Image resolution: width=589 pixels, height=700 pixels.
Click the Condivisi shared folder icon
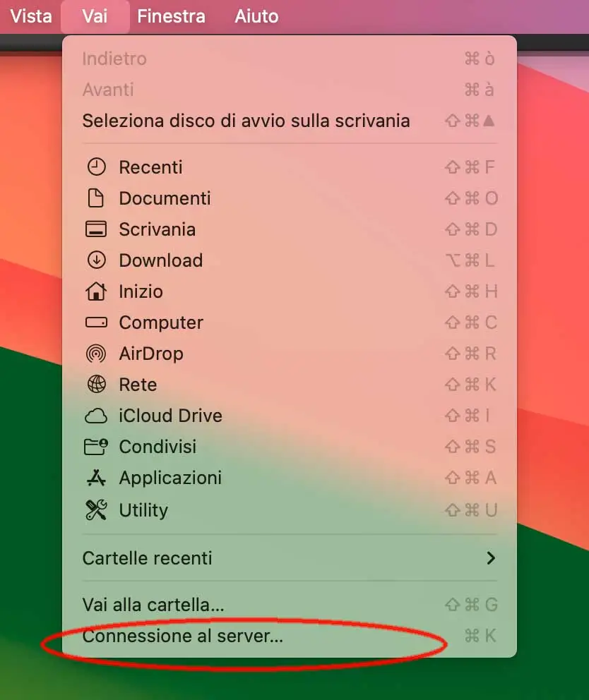96,447
